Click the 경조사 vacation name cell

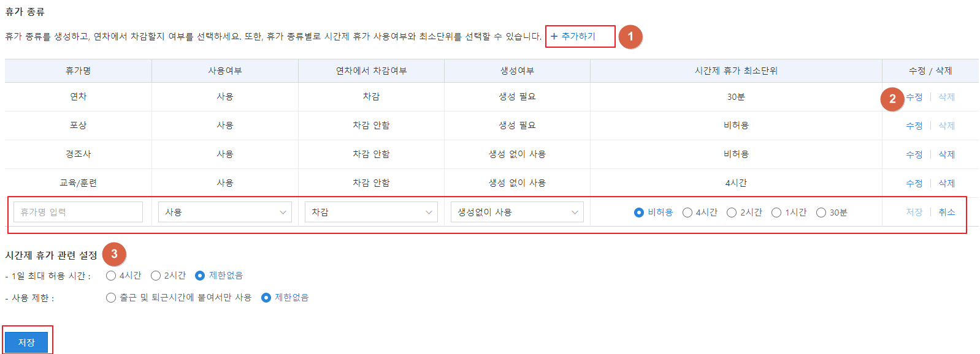78,154
